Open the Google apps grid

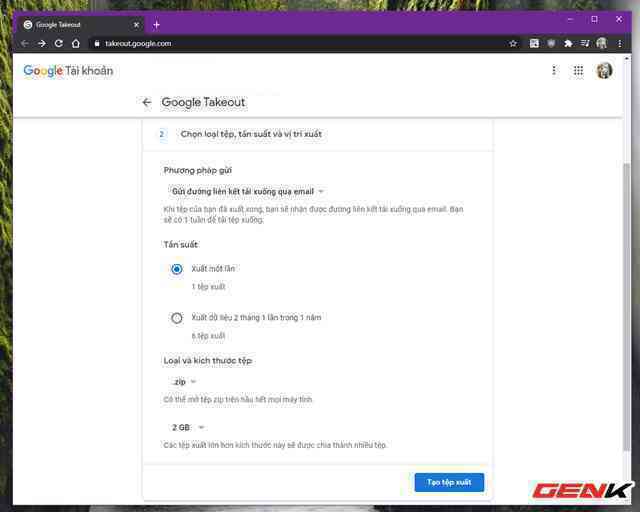578,71
